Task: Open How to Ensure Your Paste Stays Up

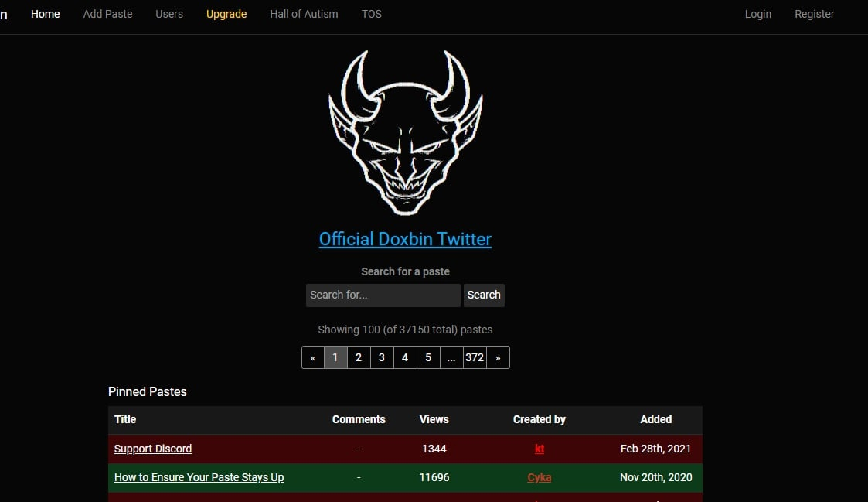Action: (x=199, y=477)
